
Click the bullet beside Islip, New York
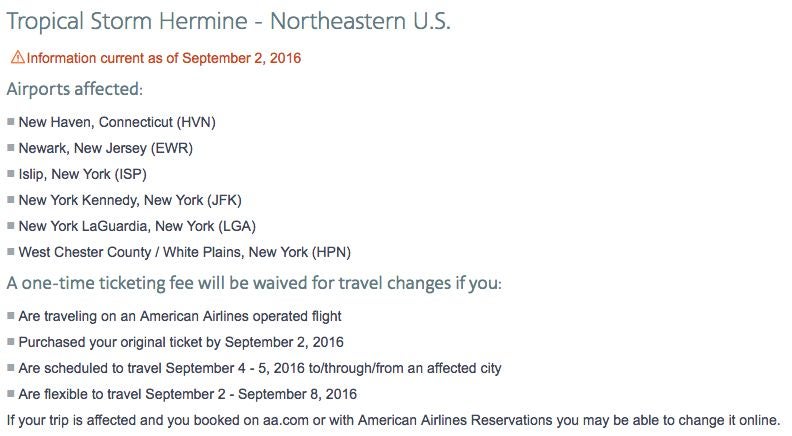pos(11,174)
